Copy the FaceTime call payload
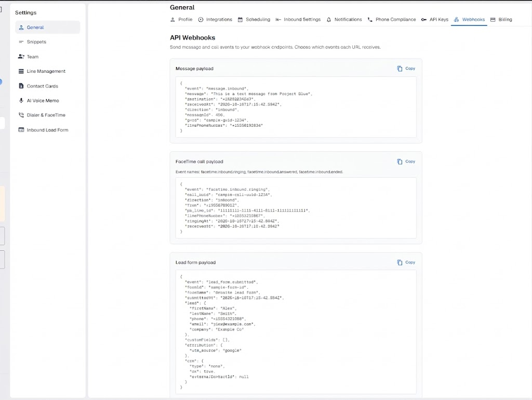 [x=406, y=162]
